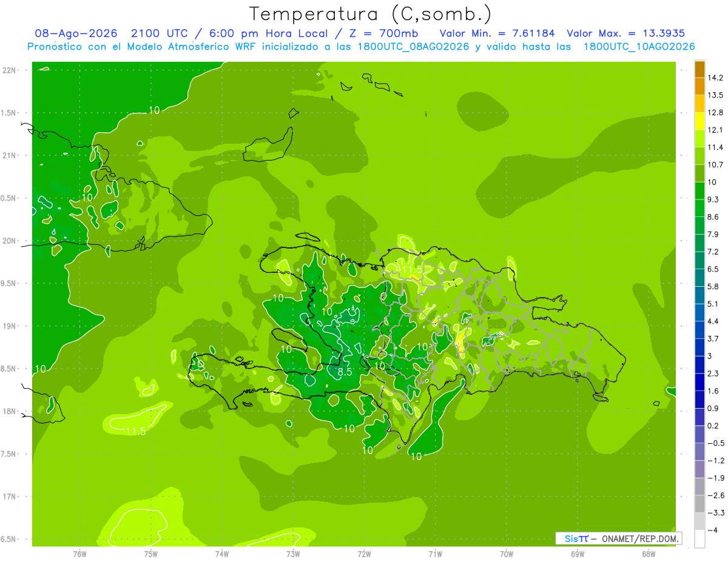Click the 18N latitude axis label
The width and height of the screenshot is (728, 562).
pos(9,412)
